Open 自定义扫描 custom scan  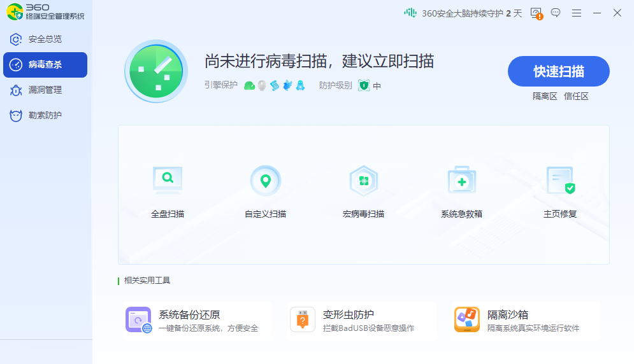click(266, 181)
